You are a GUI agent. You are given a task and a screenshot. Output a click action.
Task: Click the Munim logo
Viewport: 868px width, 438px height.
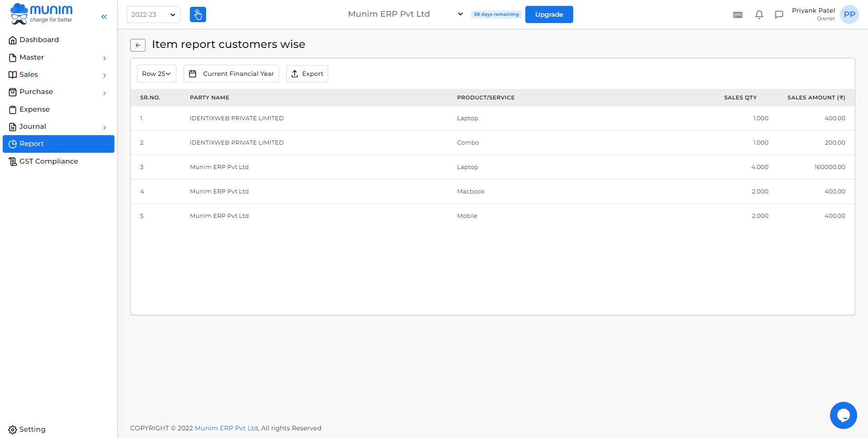point(41,14)
